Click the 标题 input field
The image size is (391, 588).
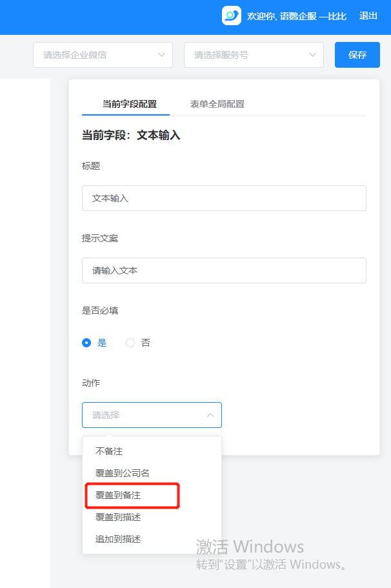coord(224,198)
